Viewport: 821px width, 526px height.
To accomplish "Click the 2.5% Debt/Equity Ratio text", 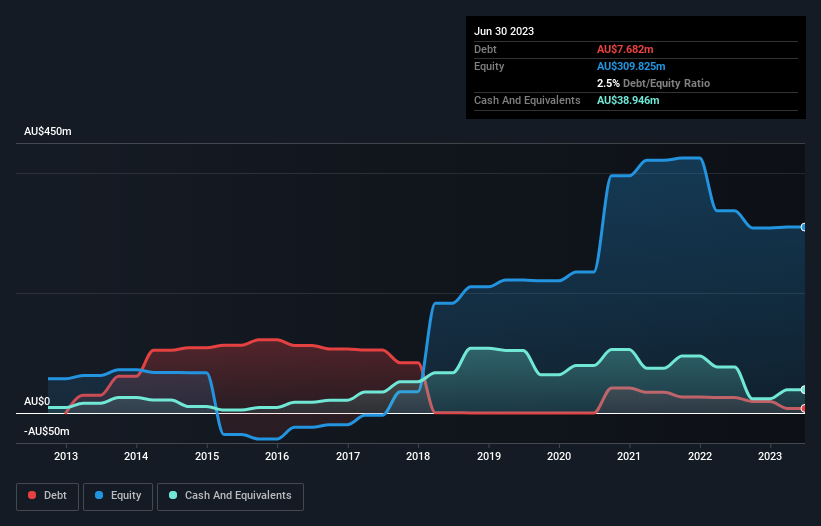I will click(x=653, y=83).
